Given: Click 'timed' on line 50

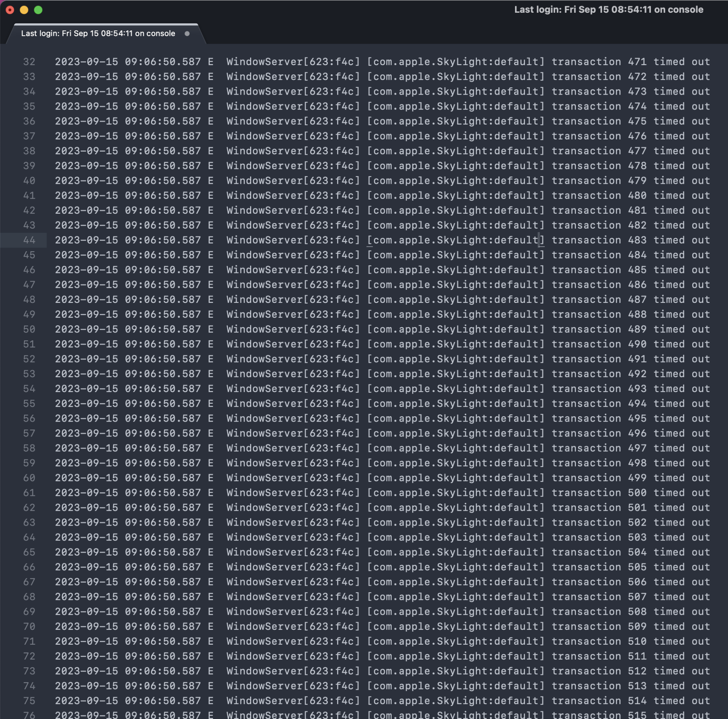Looking at the screenshot, I should (x=669, y=329).
